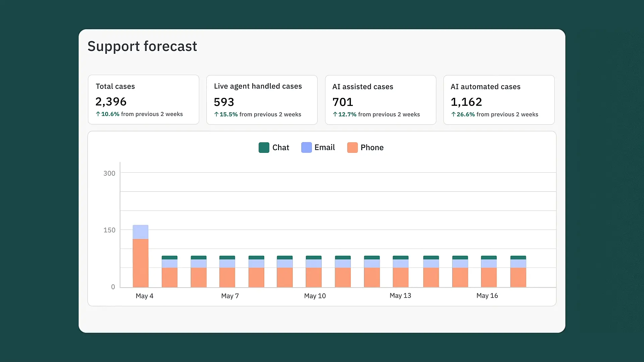Toggle the Phone series in the legend

365,147
